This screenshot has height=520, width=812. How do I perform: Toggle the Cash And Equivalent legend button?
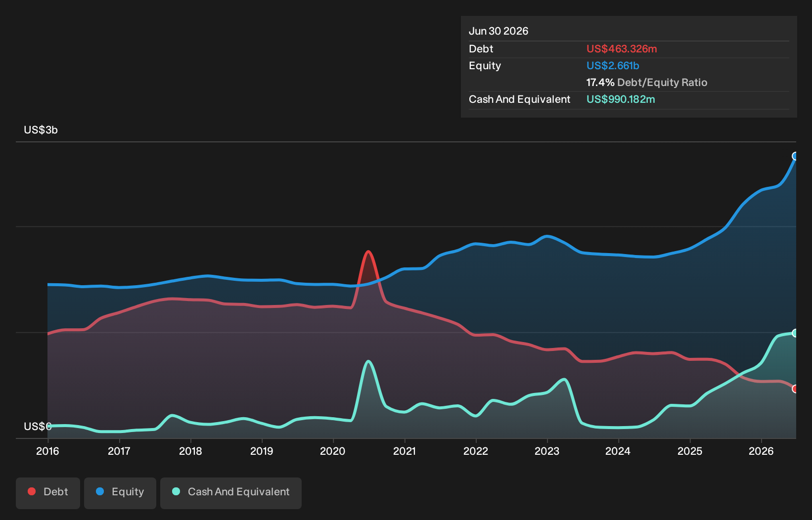pos(231,493)
